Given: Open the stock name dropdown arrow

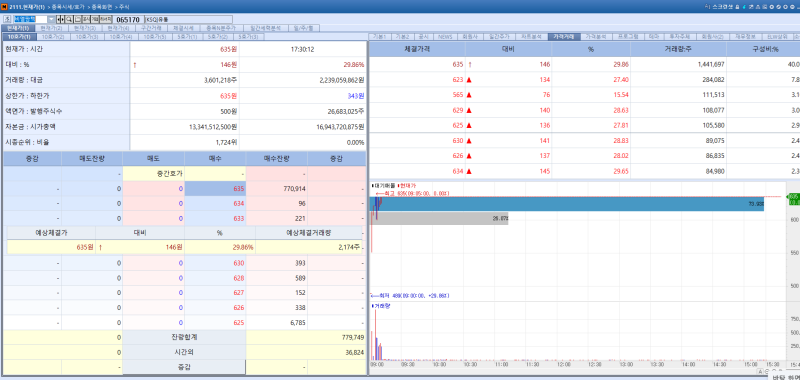Looking at the screenshot, I should [52, 19].
